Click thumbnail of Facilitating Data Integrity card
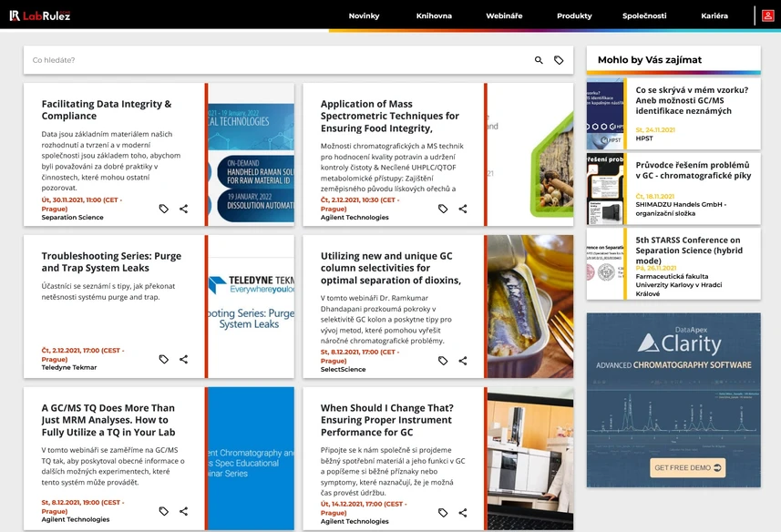781x532 pixels. click(x=251, y=154)
